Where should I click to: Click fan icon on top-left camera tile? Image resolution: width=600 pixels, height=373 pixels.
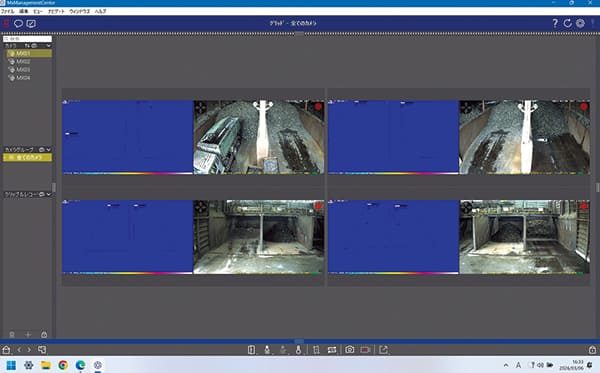tap(201, 108)
